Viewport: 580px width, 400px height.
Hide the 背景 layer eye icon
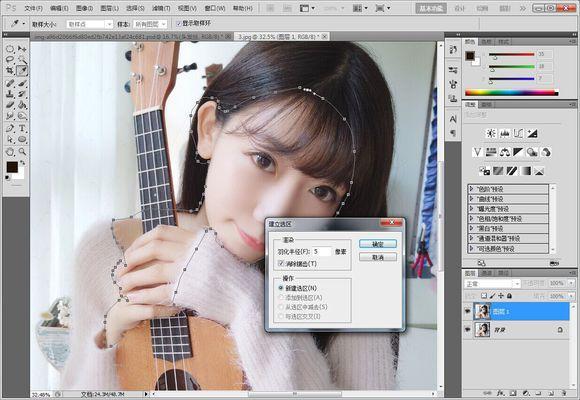click(468, 329)
